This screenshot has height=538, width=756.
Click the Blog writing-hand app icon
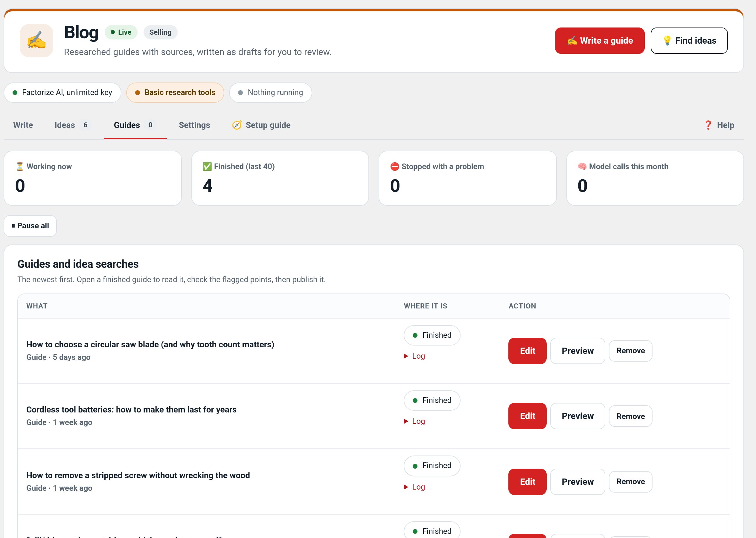[36, 40]
